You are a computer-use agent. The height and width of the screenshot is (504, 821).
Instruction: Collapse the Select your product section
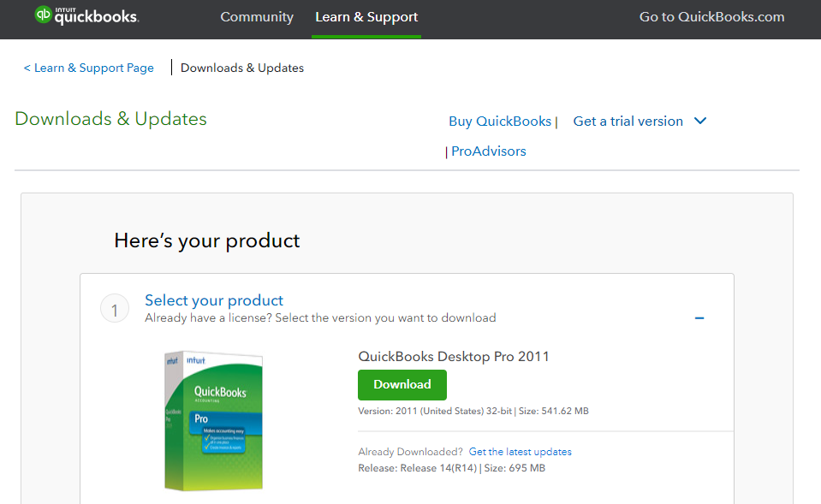(x=699, y=318)
